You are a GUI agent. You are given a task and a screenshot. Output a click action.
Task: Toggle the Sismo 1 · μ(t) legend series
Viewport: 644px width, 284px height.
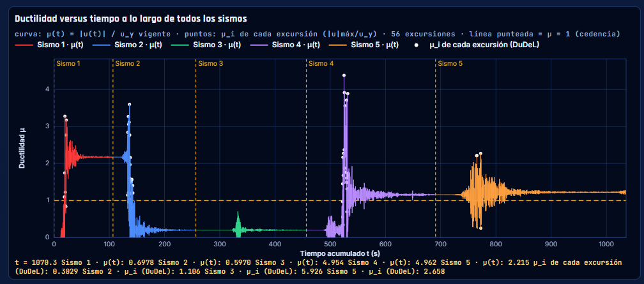click(49, 45)
